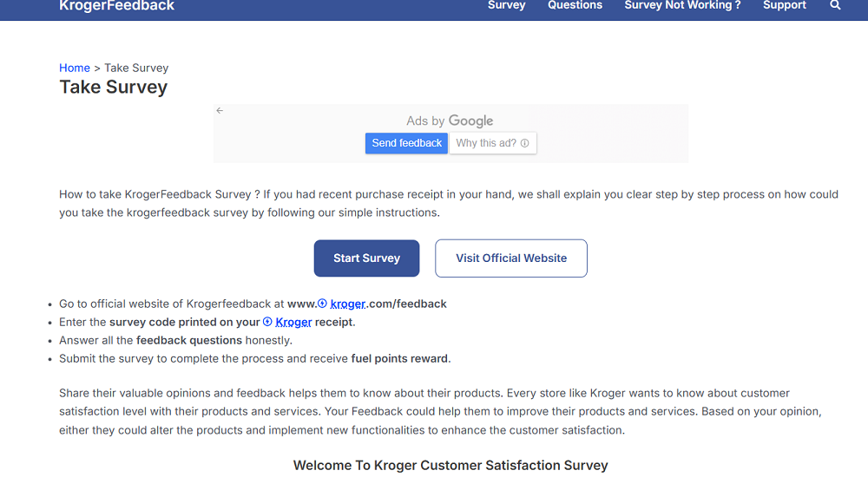Click the Visit Official Website button
Viewport: 868px width, 477px height.
coord(511,258)
